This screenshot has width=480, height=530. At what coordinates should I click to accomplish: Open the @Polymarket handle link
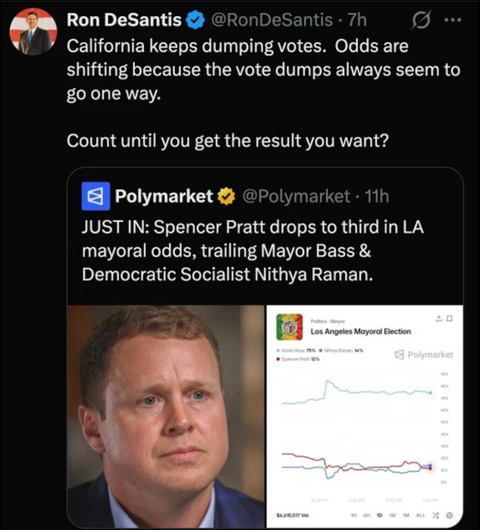pyautogui.click(x=296, y=196)
